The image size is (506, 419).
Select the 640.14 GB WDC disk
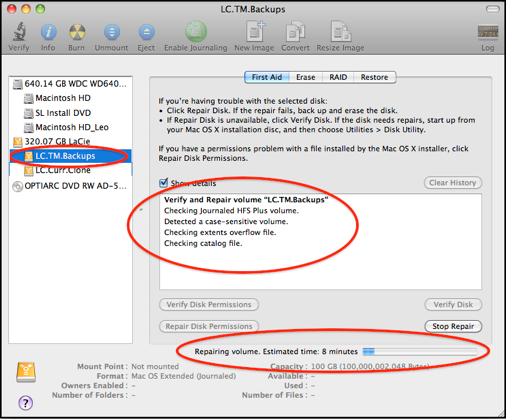(70, 84)
